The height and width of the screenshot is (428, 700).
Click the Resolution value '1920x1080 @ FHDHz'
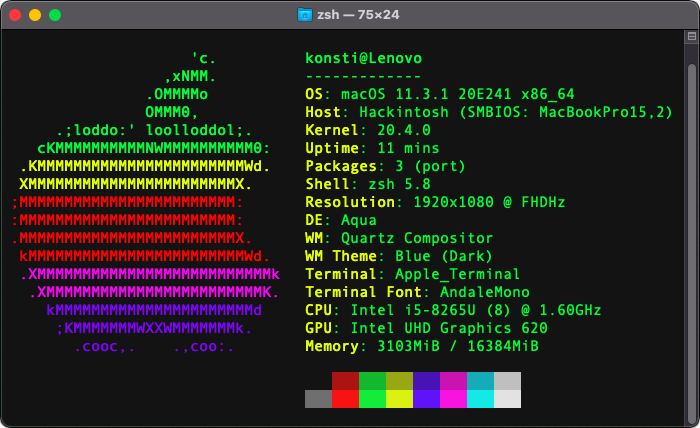489,202
